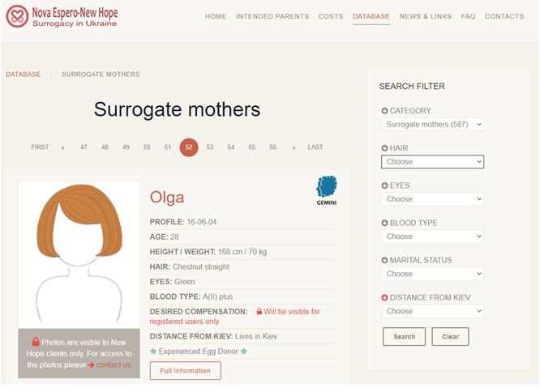Jump to the LAST pagination page
Image resolution: width=540 pixels, height=392 pixels.
(315, 147)
